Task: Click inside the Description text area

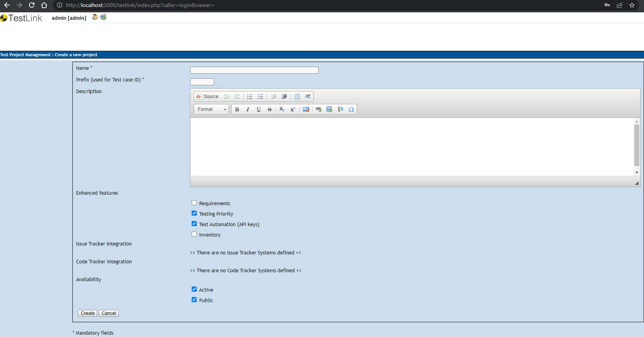Action: (x=412, y=147)
